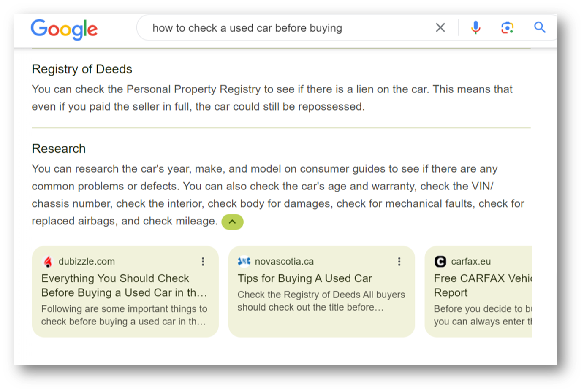Click the carfax.eu source name

click(471, 262)
